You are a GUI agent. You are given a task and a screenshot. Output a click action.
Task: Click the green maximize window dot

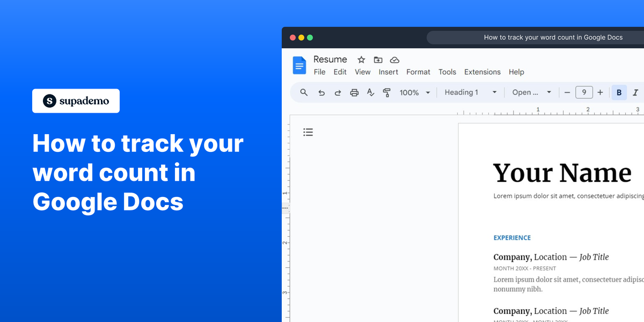click(x=310, y=38)
